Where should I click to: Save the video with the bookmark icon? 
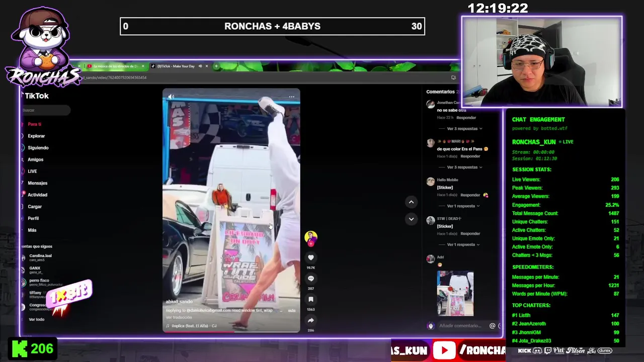pyautogui.click(x=310, y=300)
